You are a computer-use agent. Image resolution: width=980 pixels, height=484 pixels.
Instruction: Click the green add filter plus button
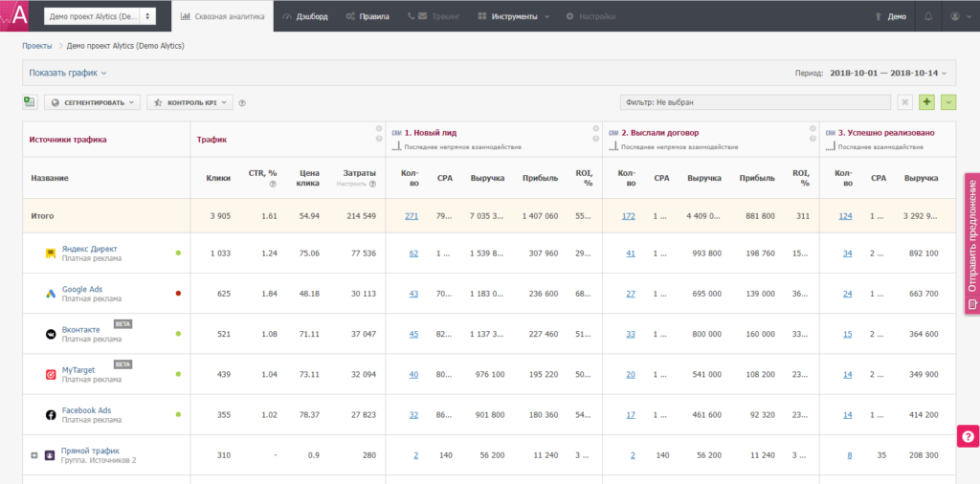(x=926, y=102)
